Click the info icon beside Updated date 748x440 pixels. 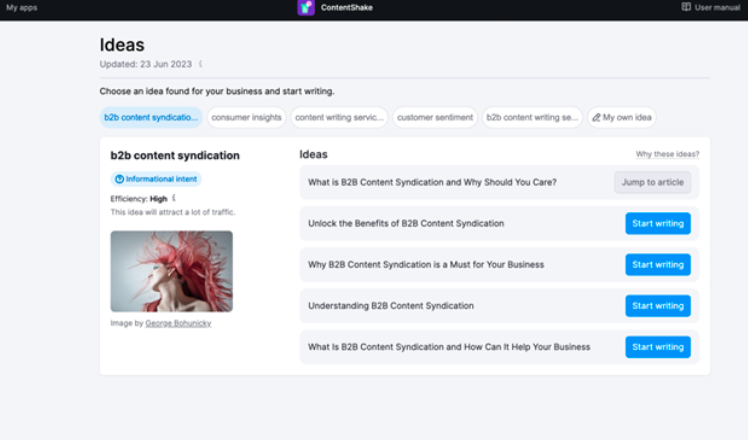[x=200, y=64]
